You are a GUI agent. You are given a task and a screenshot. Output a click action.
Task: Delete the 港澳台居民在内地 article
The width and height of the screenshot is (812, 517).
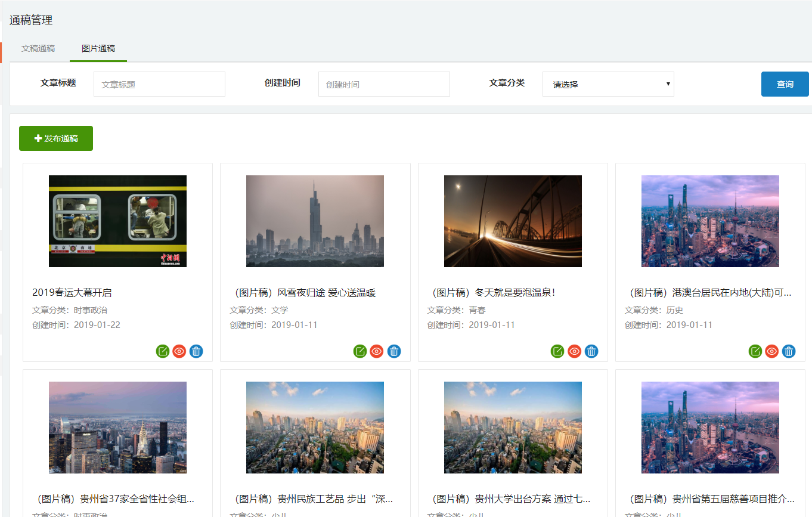point(789,351)
